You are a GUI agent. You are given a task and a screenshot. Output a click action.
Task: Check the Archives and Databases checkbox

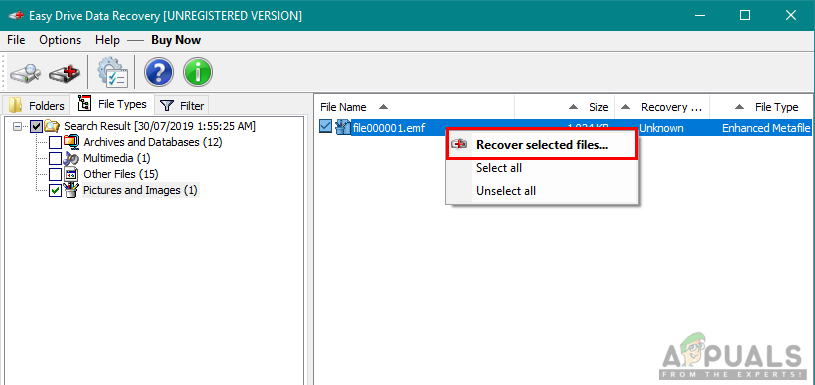coord(55,142)
